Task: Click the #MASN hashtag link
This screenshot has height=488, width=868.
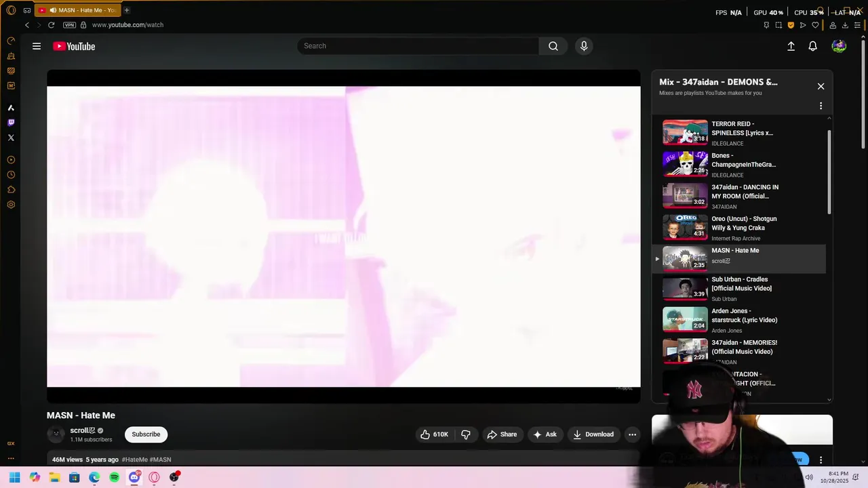Action: (160, 460)
